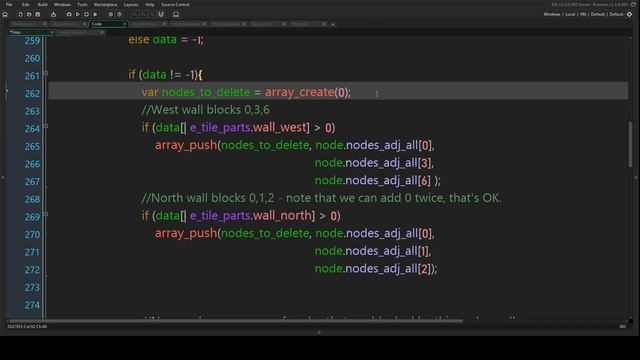Click the INS indicator in status bar
Image resolution: width=640 pixels, height=360 pixels.
point(623,327)
